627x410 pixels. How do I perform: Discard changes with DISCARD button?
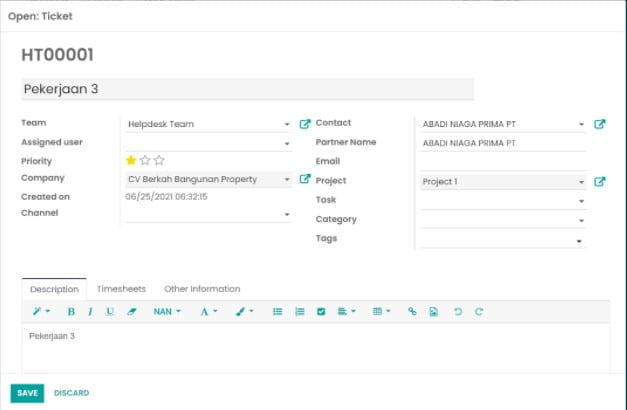(71, 393)
